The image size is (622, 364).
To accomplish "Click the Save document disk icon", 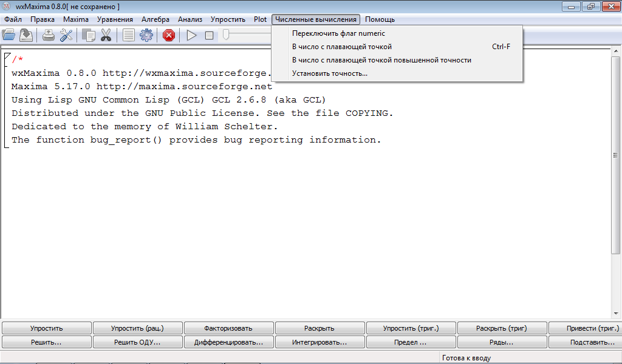I will pyautogui.click(x=26, y=35).
